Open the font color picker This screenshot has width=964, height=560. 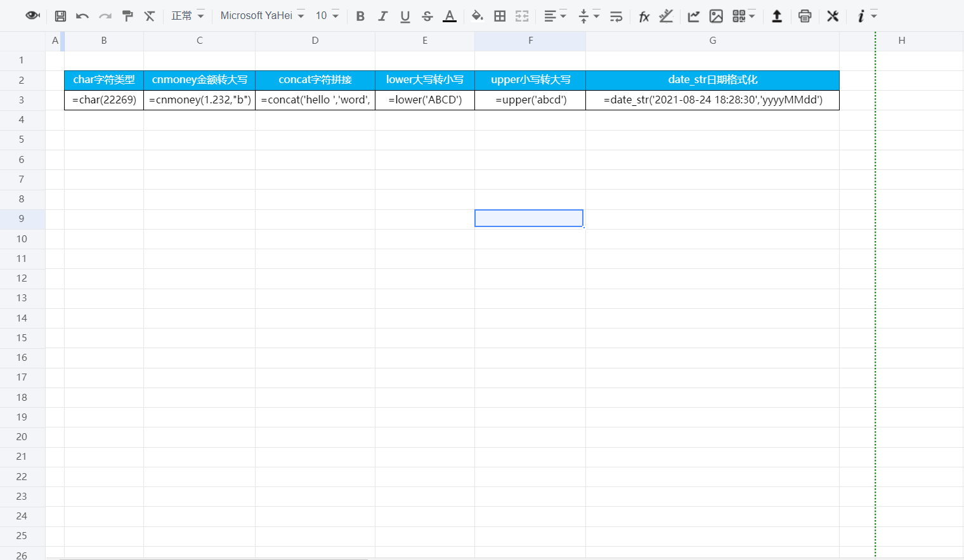point(450,16)
